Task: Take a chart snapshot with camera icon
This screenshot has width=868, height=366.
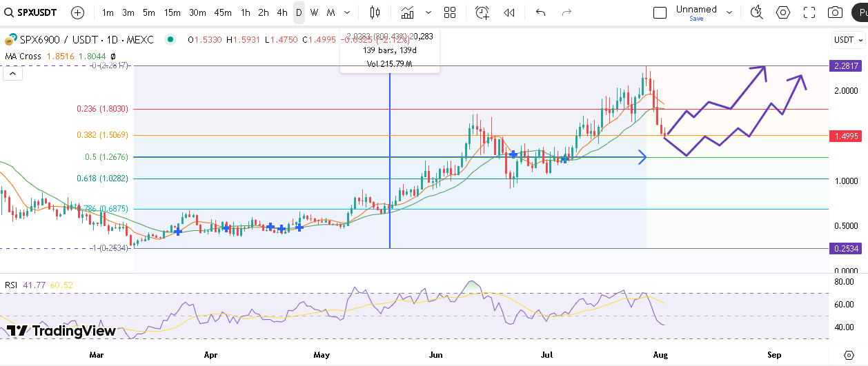Action: pos(836,12)
